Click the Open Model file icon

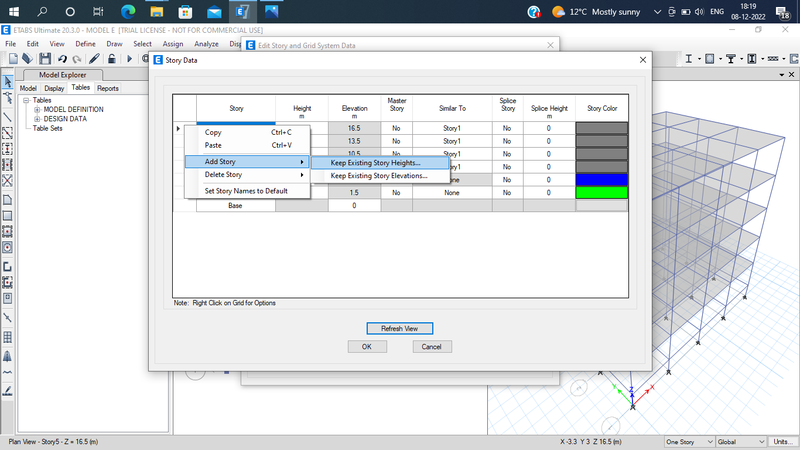(28, 59)
